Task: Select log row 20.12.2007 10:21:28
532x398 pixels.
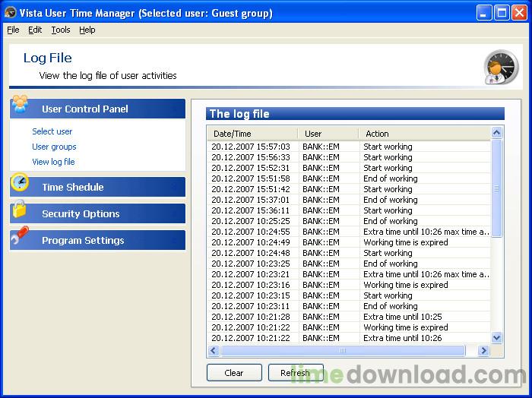Action: pos(349,317)
